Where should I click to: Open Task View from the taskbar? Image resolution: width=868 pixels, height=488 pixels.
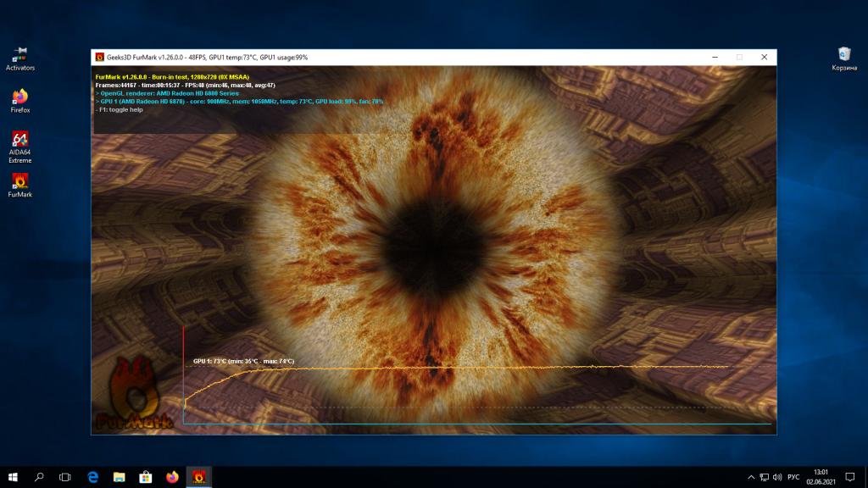point(65,477)
